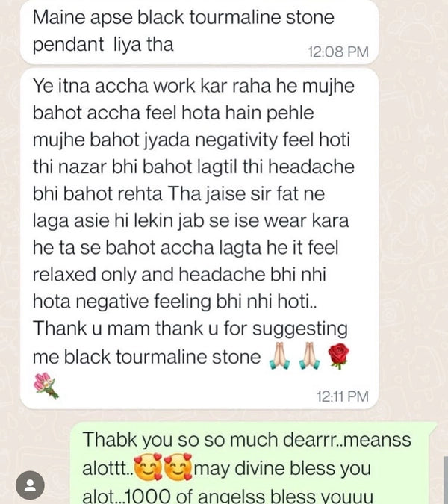Click the 'may divine bless you' text
Viewport: 448px width, 504px height.
click(x=282, y=468)
